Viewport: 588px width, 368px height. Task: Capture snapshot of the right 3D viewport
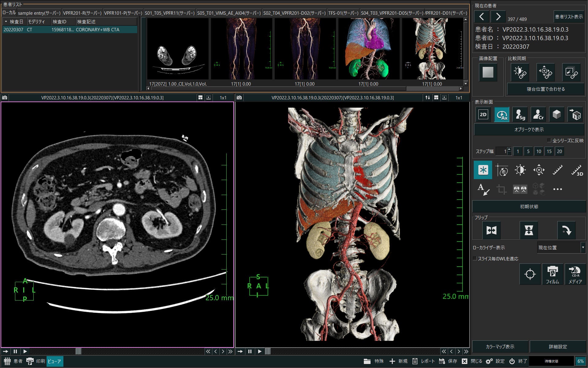pos(239,98)
